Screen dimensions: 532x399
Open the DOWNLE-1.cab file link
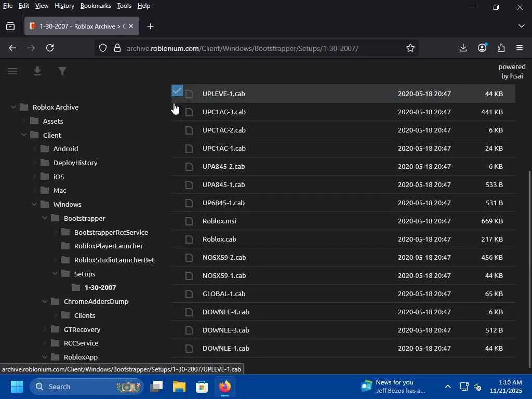226,349
